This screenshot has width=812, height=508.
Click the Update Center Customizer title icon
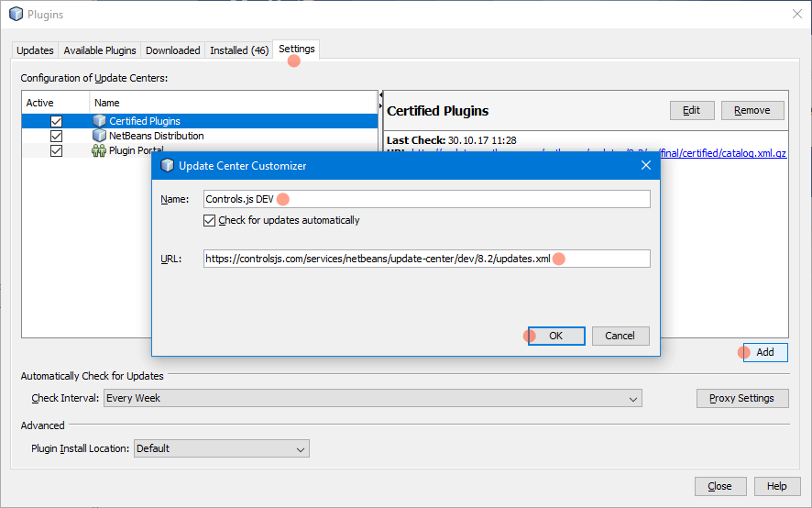(168, 166)
